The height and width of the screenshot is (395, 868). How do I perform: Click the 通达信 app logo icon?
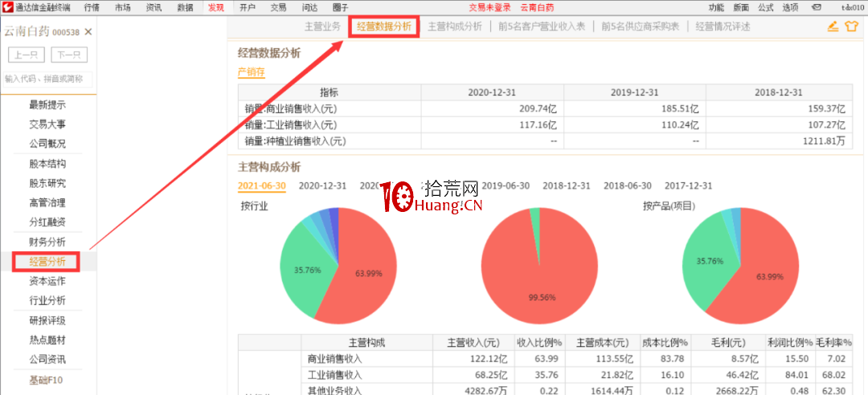(7, 7)
